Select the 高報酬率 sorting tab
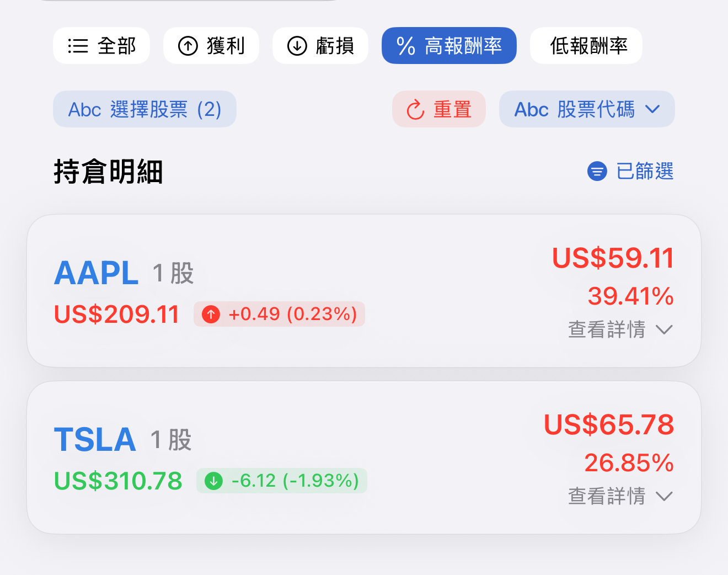Viewport: 728px width, 575px height. tap(448, 46)
